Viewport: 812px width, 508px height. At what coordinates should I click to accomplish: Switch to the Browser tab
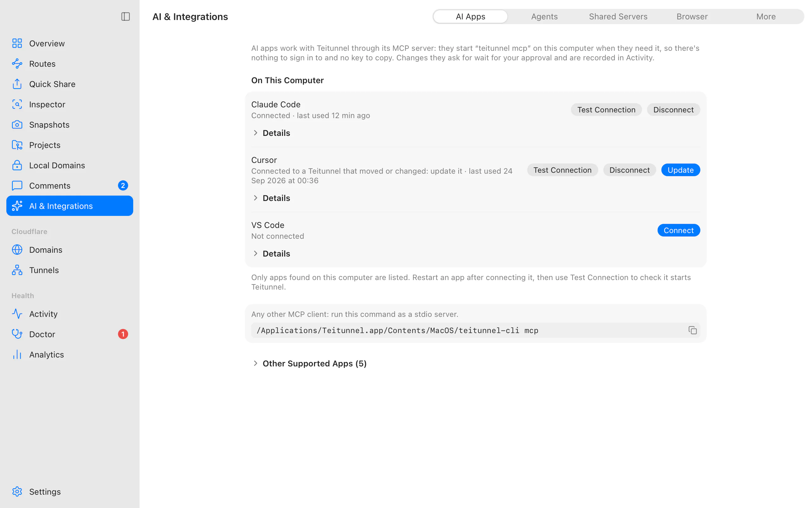coord(692,17)
